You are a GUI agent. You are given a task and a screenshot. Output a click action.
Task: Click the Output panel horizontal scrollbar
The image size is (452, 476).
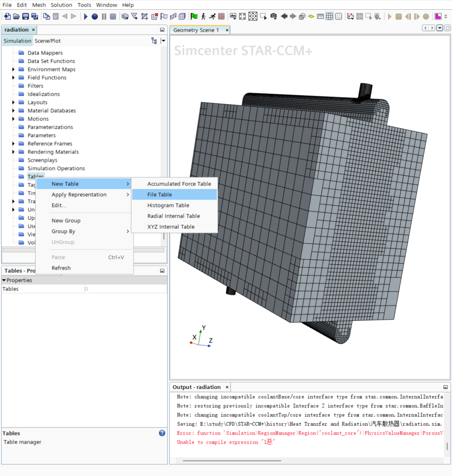pyautogui.click(x=232, y=461)
